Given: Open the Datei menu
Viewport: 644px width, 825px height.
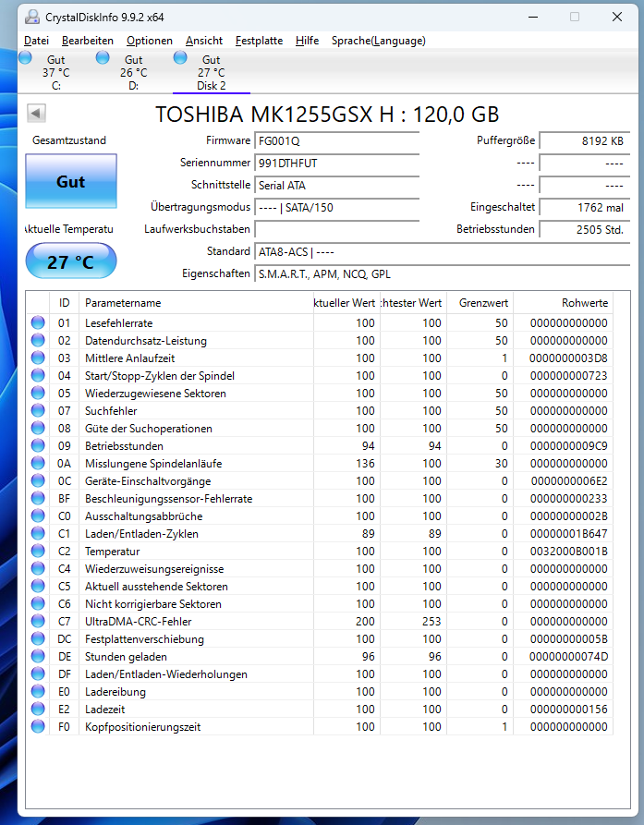Looking at the screenshot, I should 36,41.
